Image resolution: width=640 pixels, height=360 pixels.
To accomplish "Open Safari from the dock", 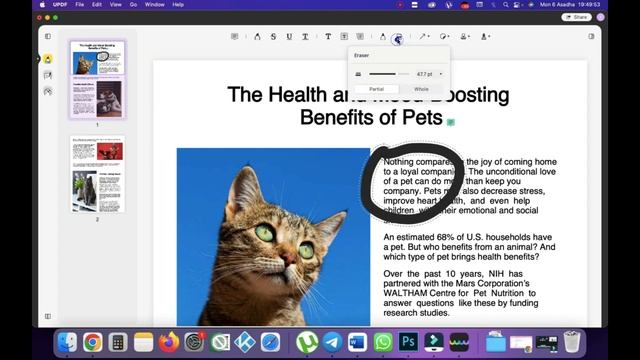I will (x=270, y=342).
